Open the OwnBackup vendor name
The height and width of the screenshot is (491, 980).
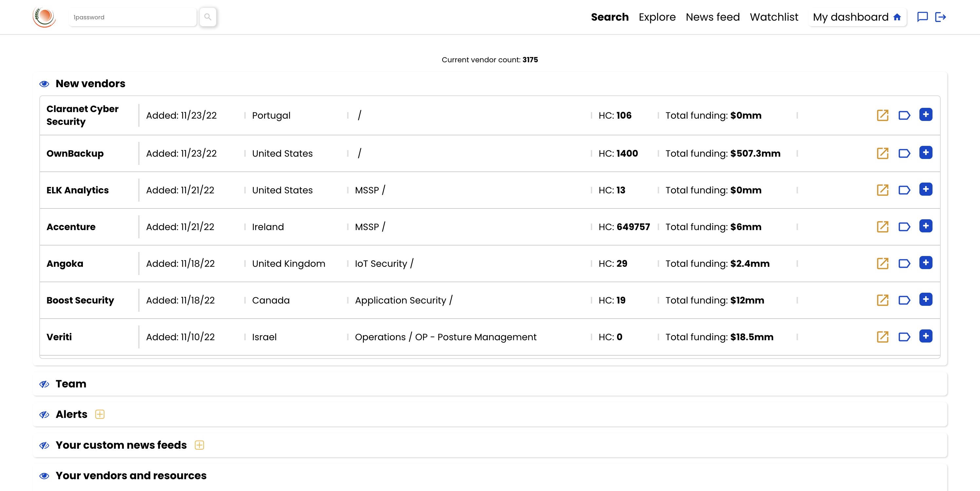coord(75,153)
